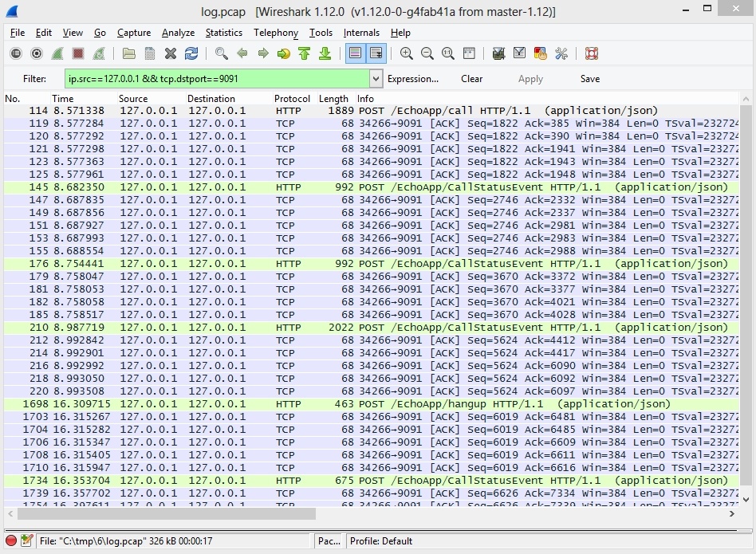This screenshot has height=554, width=756.
Task: Open a capture file via folder icon
Action: (128, 53)
